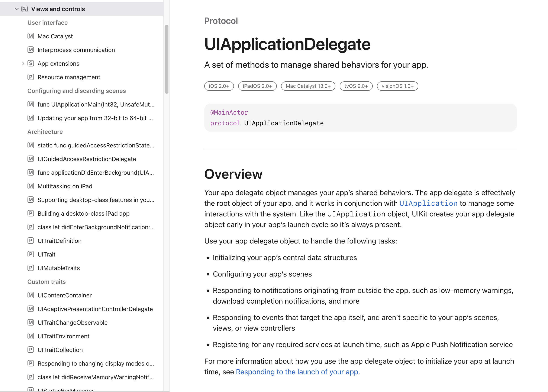Click the P icon next to Resource management
The height and width of the screenshot is (392, 548).
(x=31, y=77)
